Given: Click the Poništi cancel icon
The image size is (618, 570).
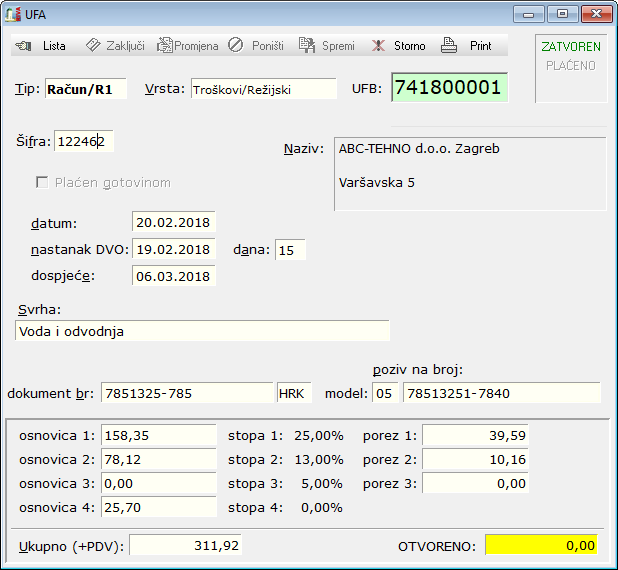Looking at the screenshot, I should tap(236, 46).
